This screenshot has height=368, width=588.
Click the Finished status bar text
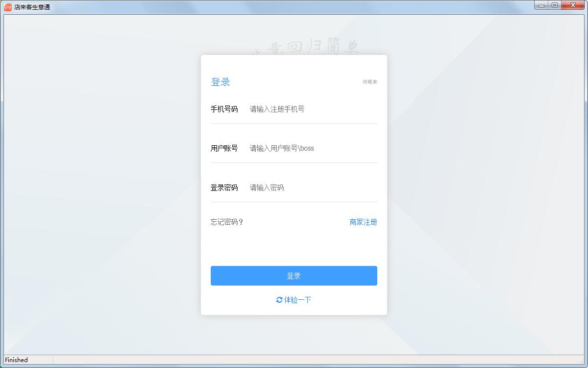coord(17,360)
